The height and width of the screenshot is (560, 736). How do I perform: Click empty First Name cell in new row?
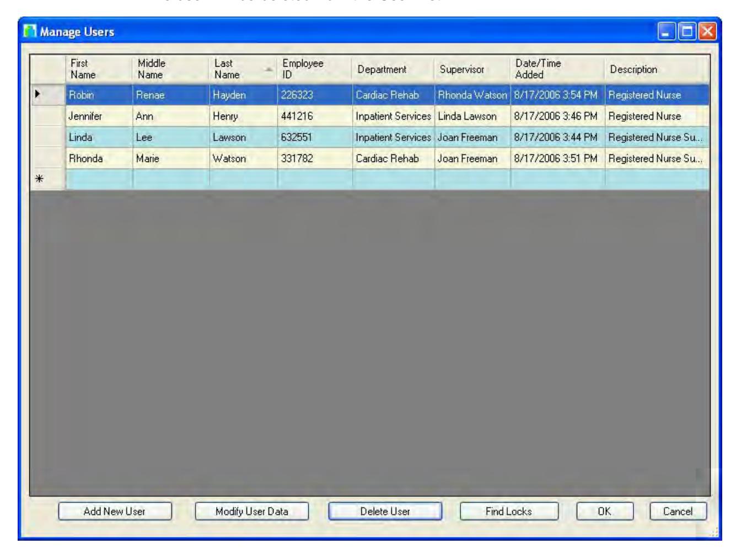pyautogui.click(x=99, y=180)
